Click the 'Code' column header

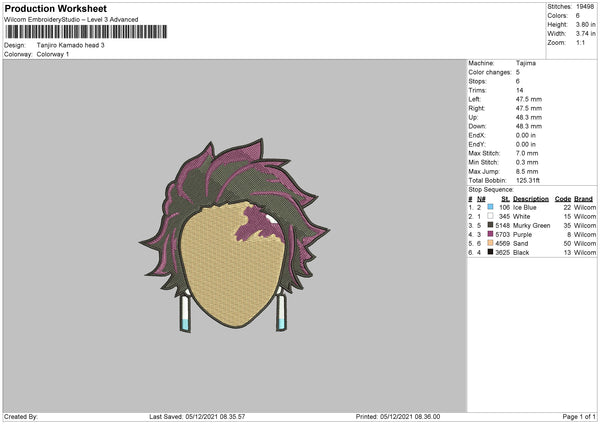(x=563, y=199)
